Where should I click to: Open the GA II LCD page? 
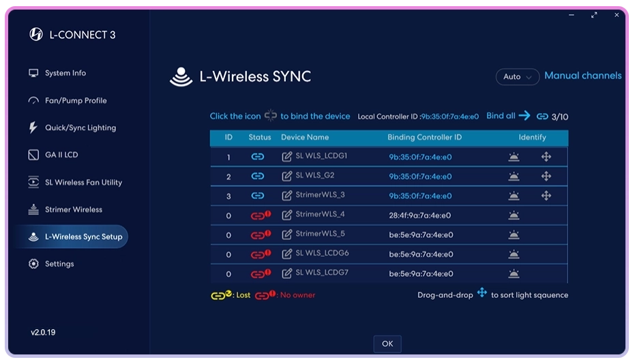tap(61, 155)
